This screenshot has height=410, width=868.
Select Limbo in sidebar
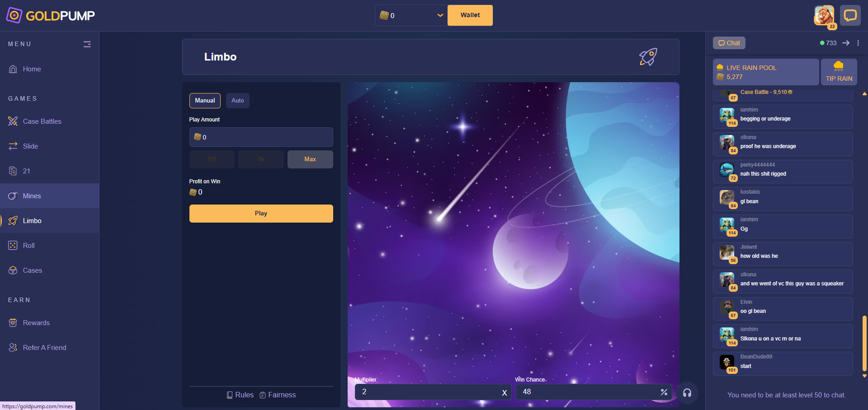(x=50, y=221)
